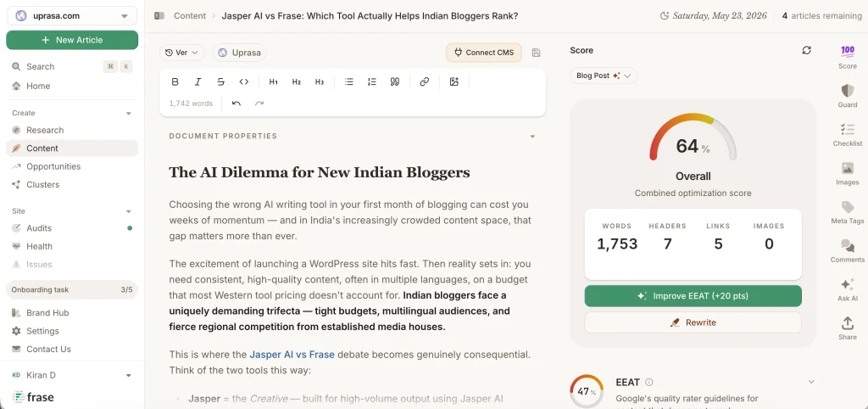Click the 64% overall score gauge

pyautogui.click(x=693, y=138)
